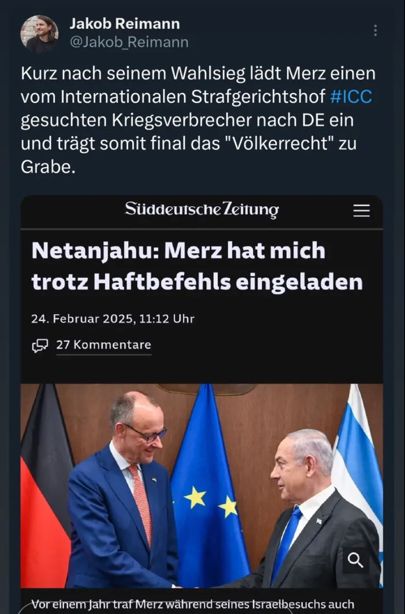Open the Merz and Netanjahu handshake photo
Viewport: 405px width, 614px height.
202,486
